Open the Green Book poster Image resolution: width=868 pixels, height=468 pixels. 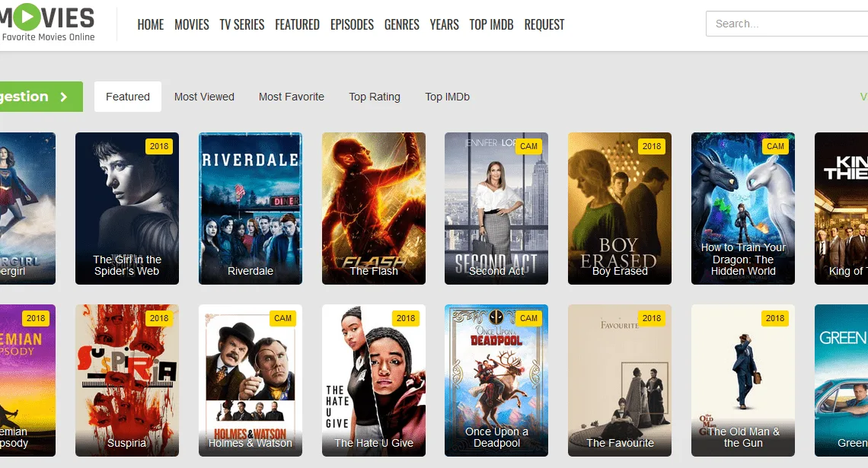tap(841, 380)
